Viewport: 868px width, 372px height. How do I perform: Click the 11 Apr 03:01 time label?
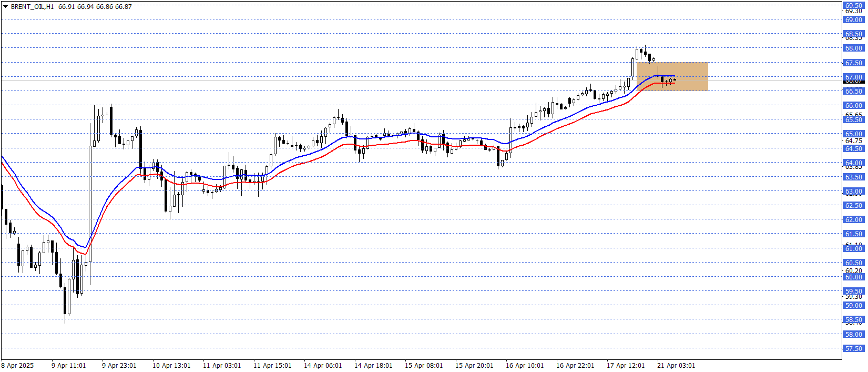coord(222,366)
